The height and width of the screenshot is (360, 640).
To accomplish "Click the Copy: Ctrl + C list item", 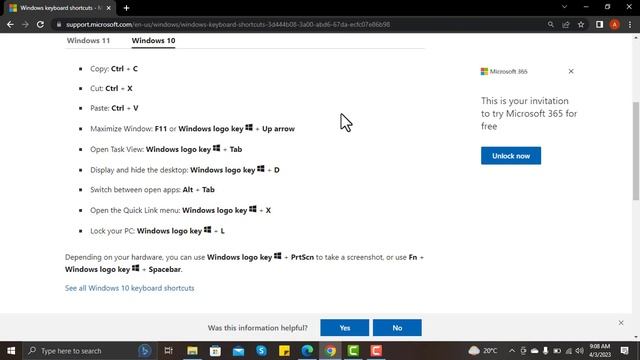I will coord(114,69).
